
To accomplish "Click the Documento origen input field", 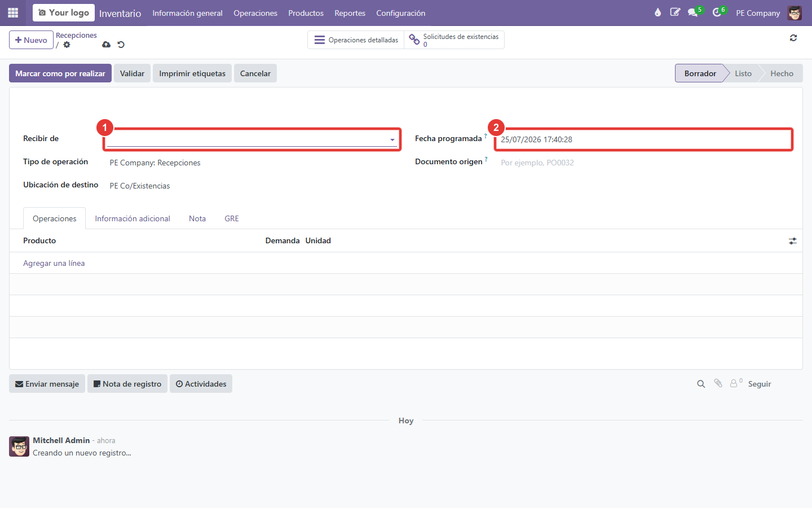I will [x=646, y=163].
